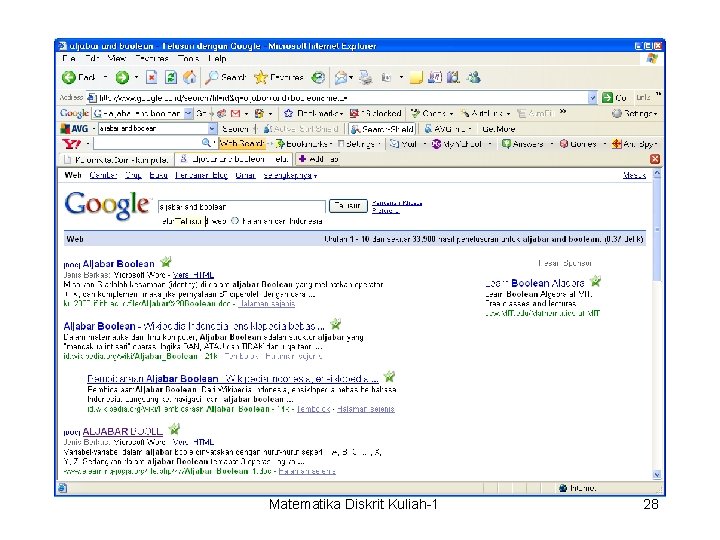
Task: Click the green Forward arrow button
Action: pyautogui.click(x=122, y=78)
